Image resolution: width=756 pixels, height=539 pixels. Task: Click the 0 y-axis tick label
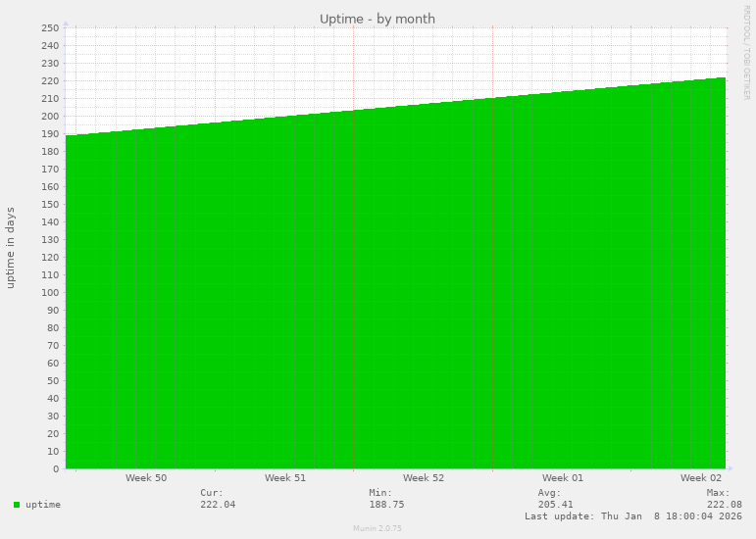56,469
